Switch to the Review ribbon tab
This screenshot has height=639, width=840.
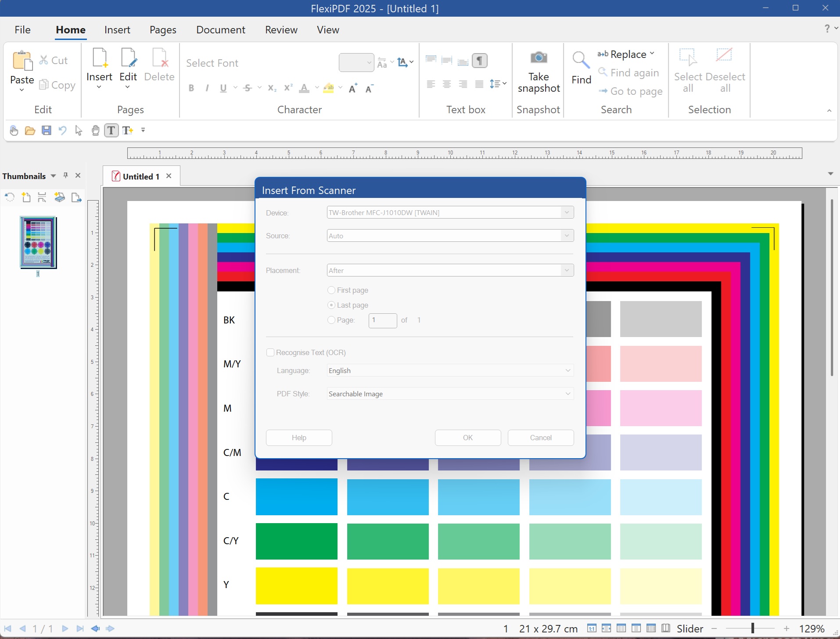click(281, 30)
